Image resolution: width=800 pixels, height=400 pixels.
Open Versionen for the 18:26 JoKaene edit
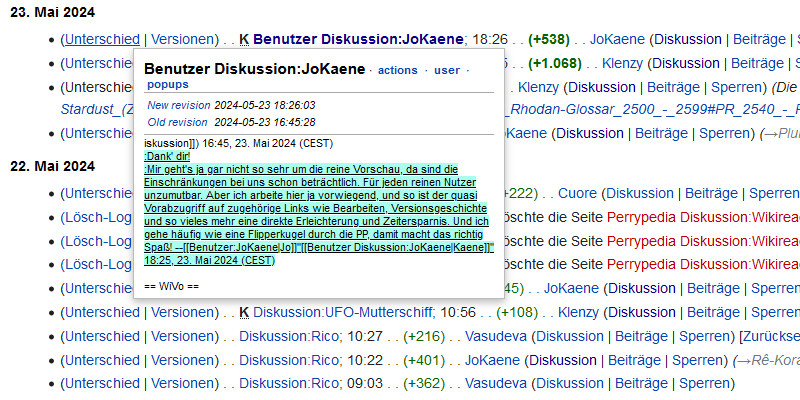point(181,40)
